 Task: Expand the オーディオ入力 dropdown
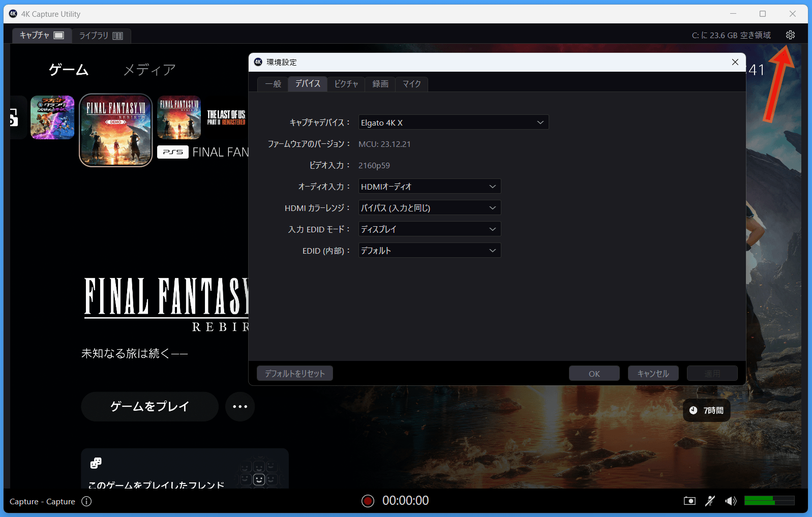[430, 187]
